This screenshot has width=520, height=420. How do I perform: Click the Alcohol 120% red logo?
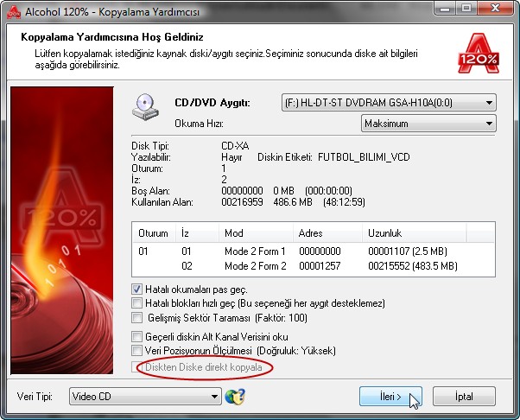(479, 53)
